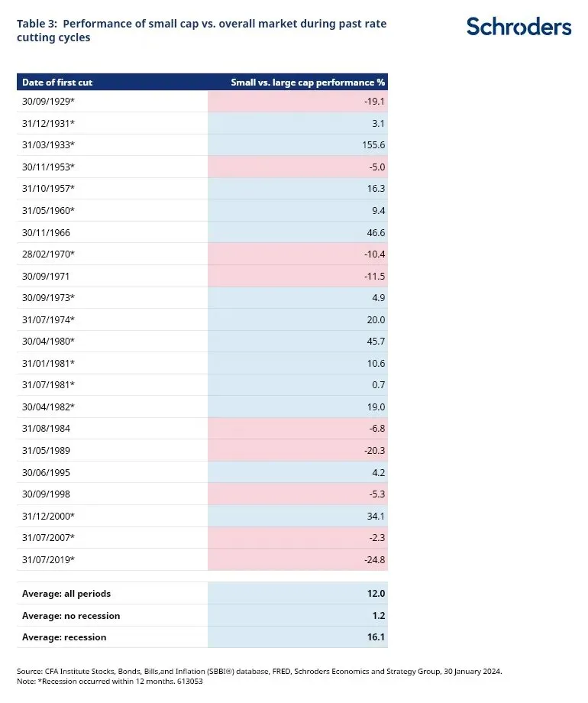The image size is (588, 703).
Task: Click the Table 3 title text
Action: tap(202, 31)
